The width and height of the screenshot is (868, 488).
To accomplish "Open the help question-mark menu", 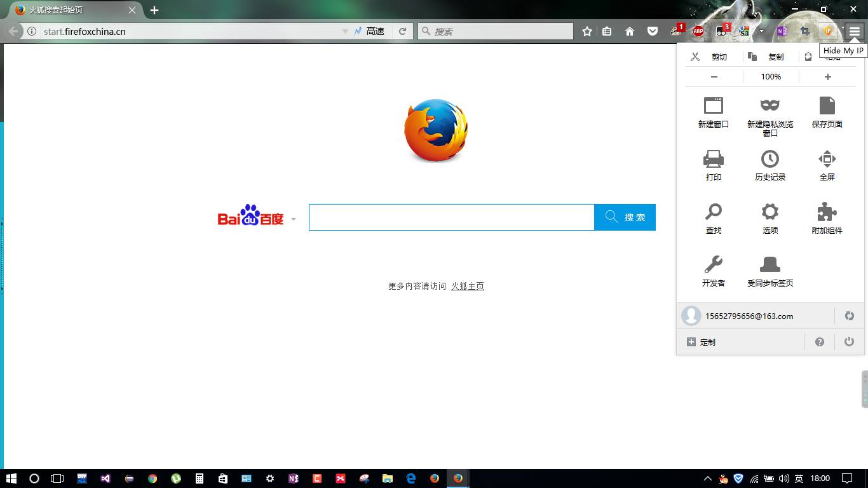I will click(x=820, y=342).
